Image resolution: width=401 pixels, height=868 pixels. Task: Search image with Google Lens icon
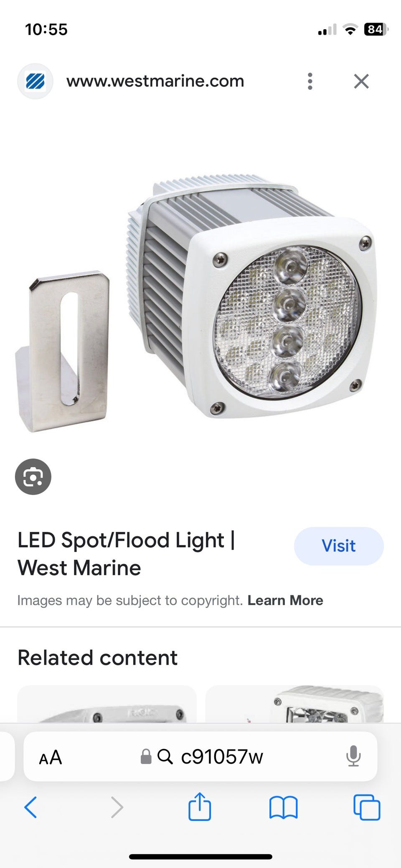tap(33, 476)
